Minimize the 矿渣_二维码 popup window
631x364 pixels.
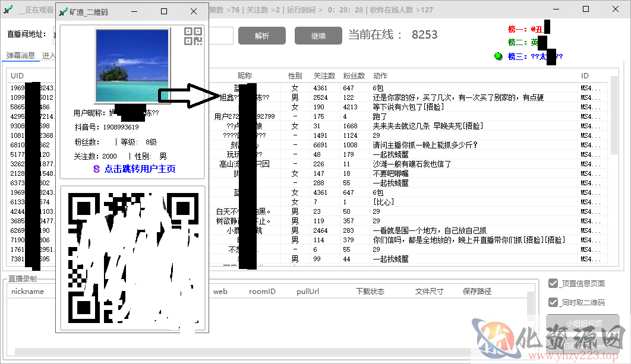(134, 12)
